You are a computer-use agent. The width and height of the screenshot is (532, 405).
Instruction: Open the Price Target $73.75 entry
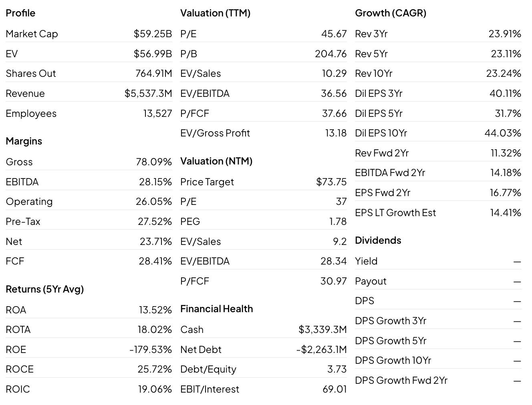pos(264,182)
